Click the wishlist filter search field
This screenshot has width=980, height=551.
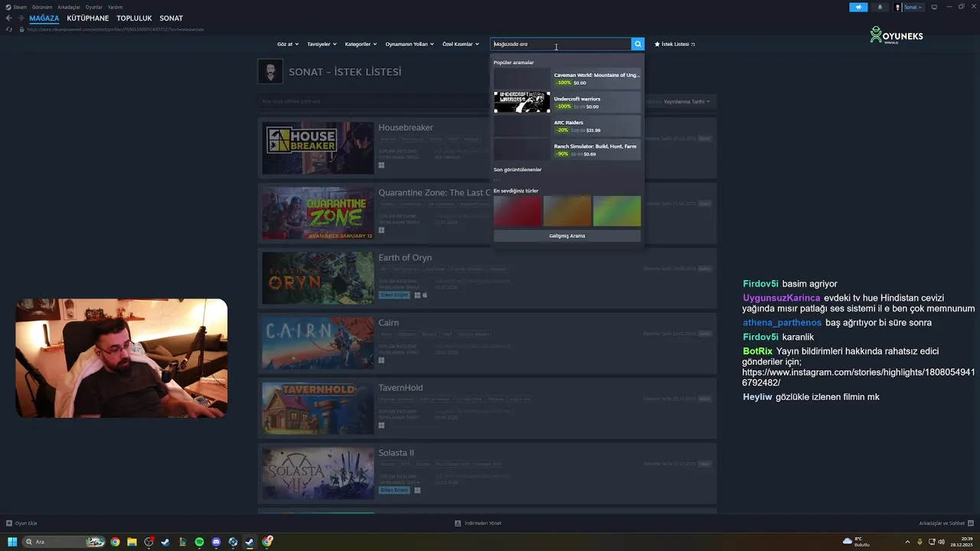tap(374, 101)
